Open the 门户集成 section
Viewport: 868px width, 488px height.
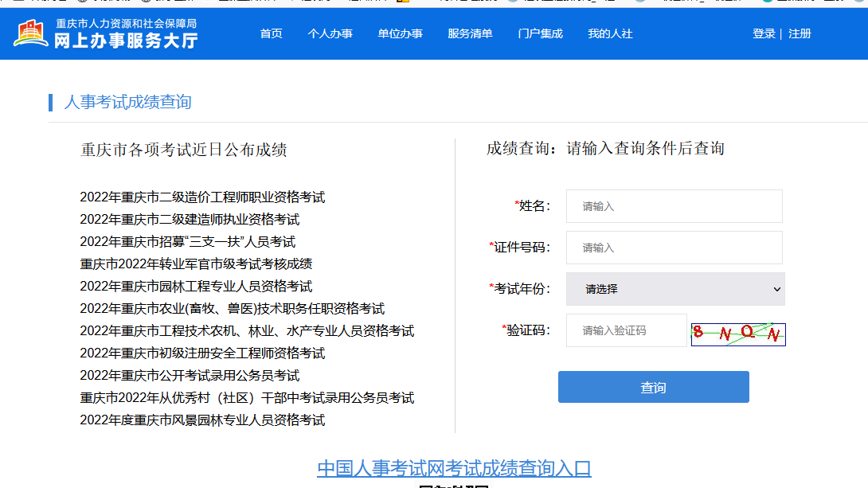(x=540, y=33)
